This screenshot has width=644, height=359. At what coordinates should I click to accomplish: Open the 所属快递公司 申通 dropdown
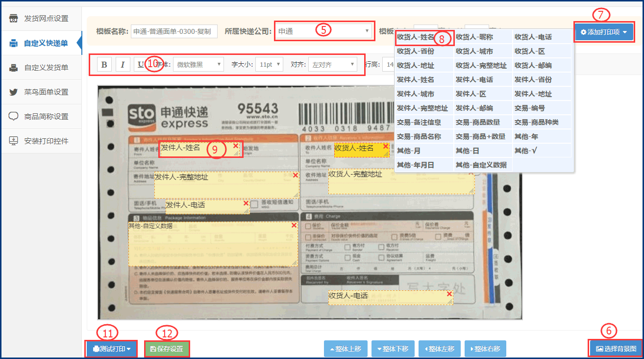324,31
